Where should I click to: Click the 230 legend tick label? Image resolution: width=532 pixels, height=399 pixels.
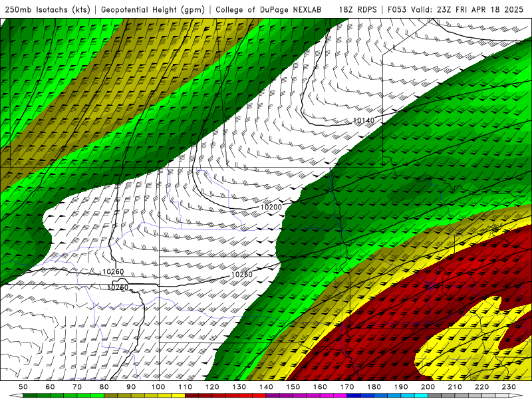pos(509,387)
